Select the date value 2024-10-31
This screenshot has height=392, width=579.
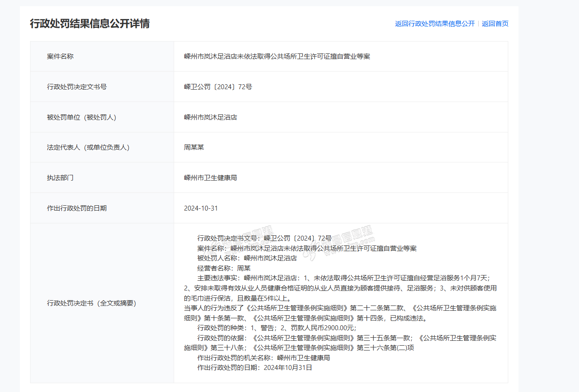point(201,208)
